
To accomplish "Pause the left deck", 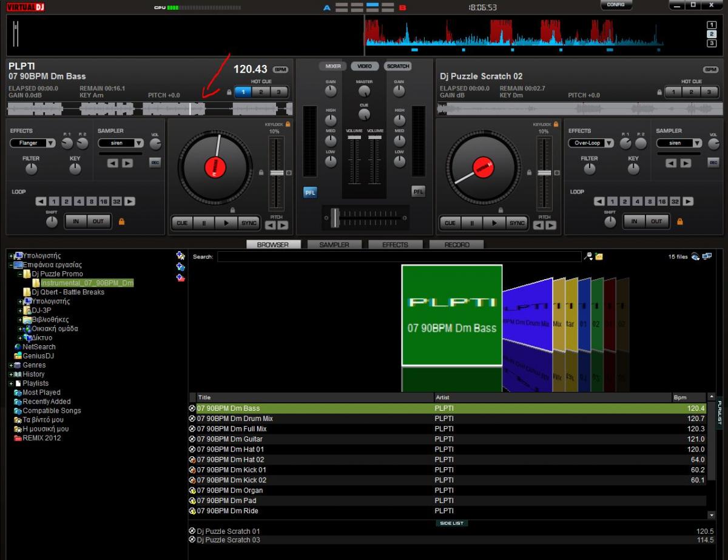I will pos(204,223).
